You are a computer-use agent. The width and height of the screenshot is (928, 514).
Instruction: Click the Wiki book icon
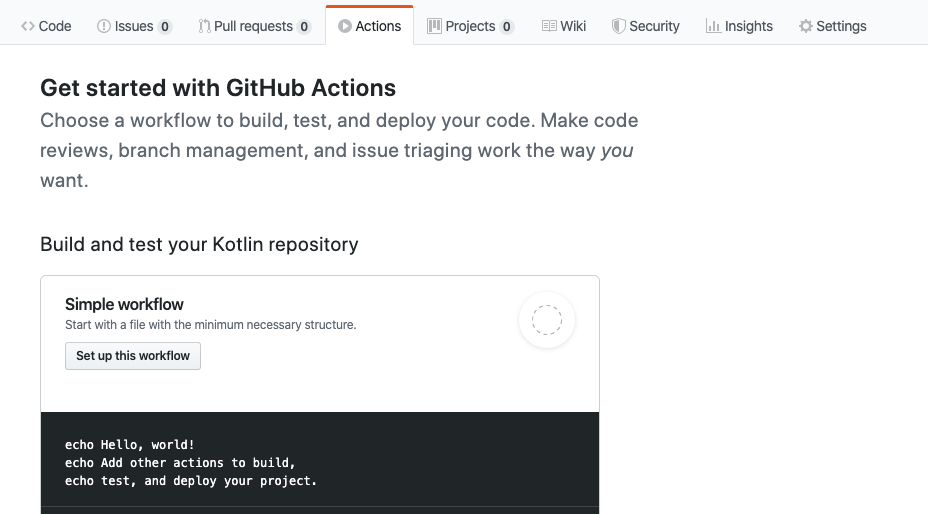(549, 26)
